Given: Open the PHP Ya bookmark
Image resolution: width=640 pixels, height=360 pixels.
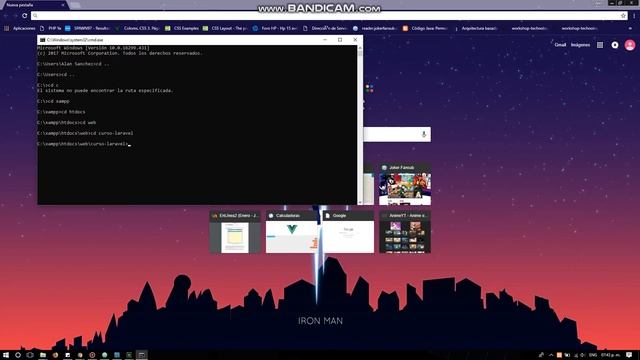Looking at the screenshot, I should pyautogui.click(x=51, y=28).
